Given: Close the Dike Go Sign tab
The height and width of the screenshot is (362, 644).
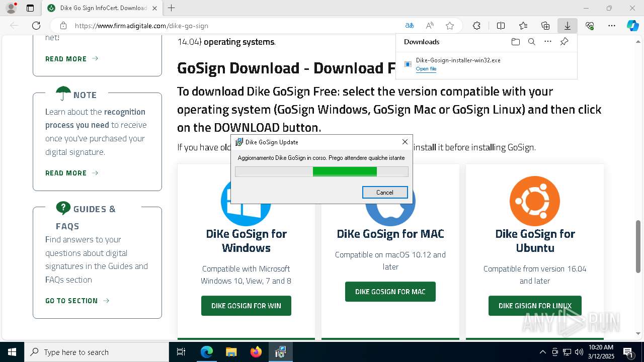Looking at the screenshot, I should tap(154, 8).
